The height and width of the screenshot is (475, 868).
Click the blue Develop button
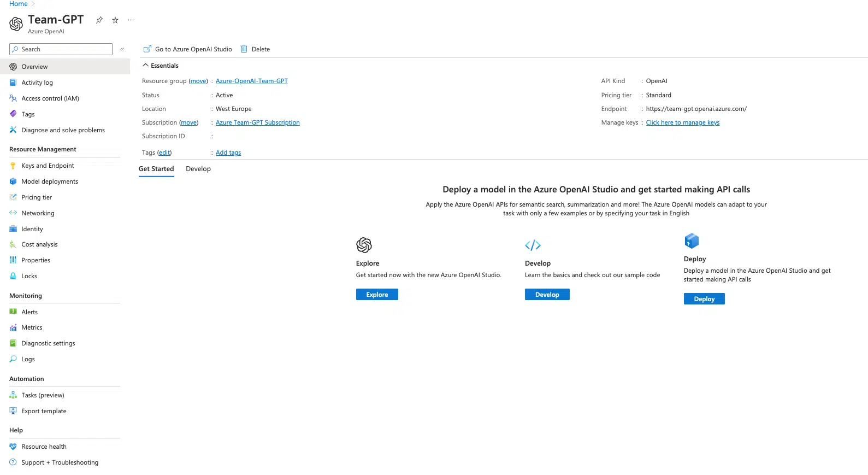point(547,295)
